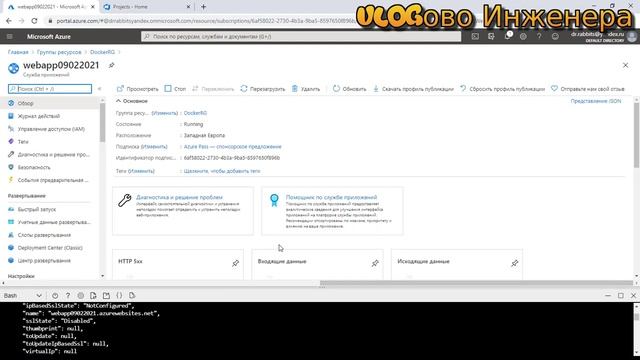Open Bash shell type dropdown
Viewport: 640px width, 360px height.
click(x=23, y=296)
